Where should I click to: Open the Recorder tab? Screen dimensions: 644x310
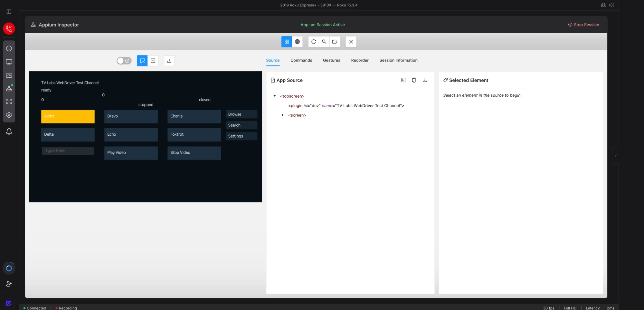click(x=360, y=60)
